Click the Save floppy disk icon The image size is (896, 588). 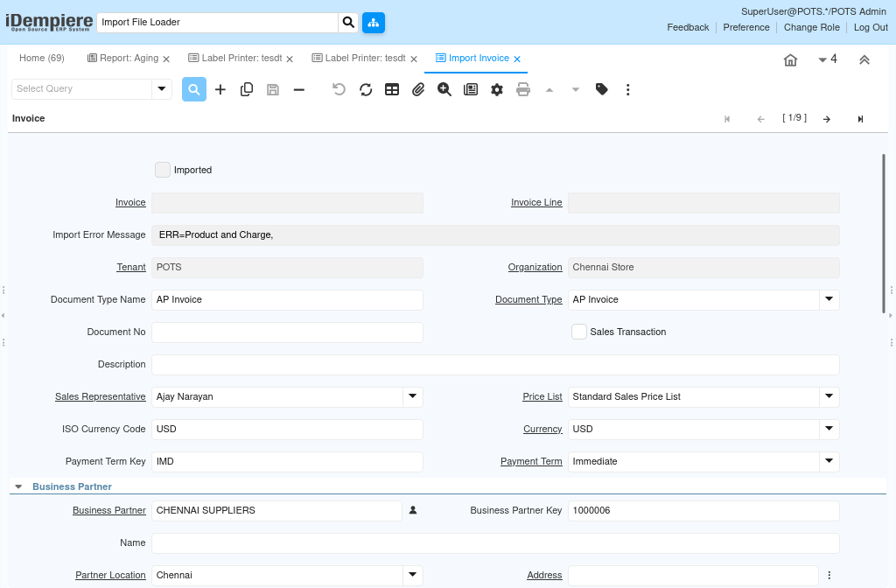273,90
